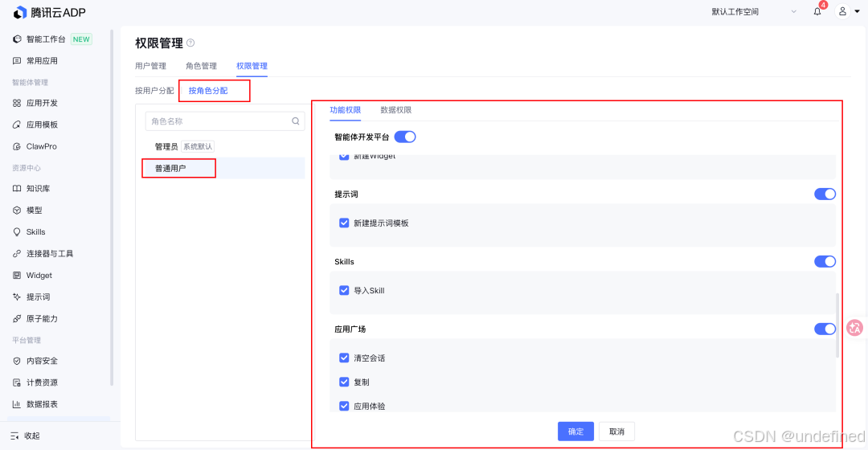Screen dimensions: 868x450
Task: Click the ClawPro icon
Action: 17,147
